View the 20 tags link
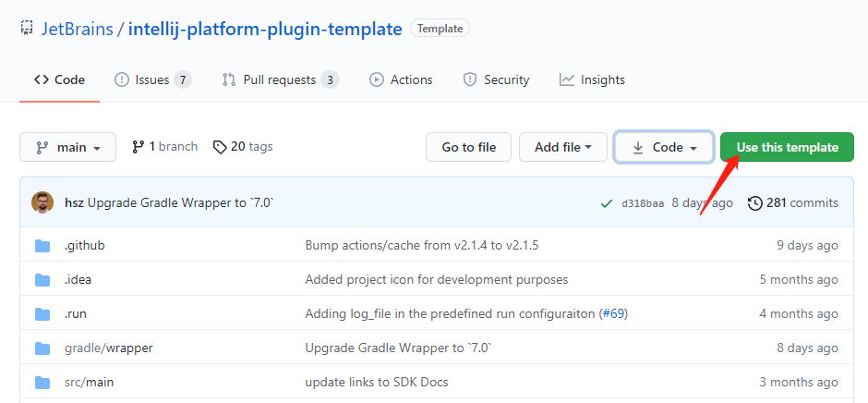Screen dimensions: 868x403 pos(243,147)
